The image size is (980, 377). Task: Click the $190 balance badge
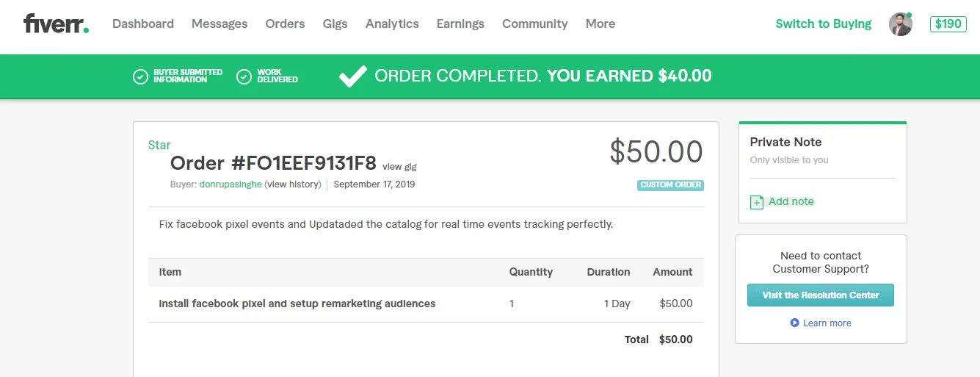(x=948, y=24)
